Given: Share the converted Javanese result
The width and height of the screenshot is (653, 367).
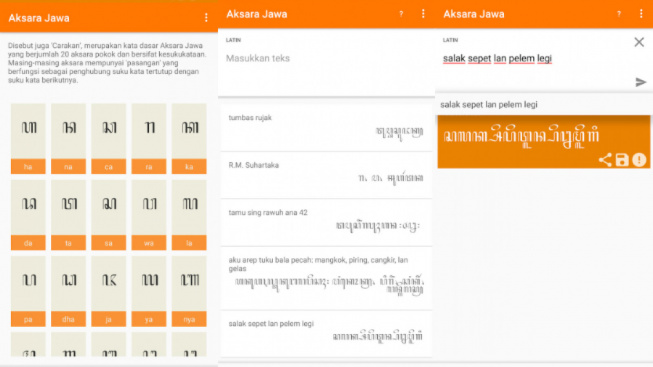Looking at the screenshot, I should point(605,160).
